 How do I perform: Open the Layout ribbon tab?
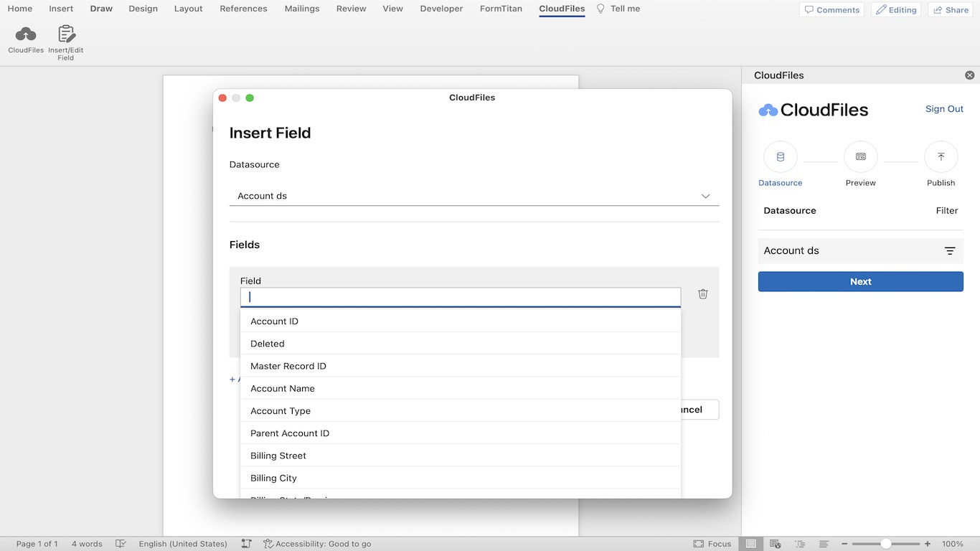coord(188,9)
